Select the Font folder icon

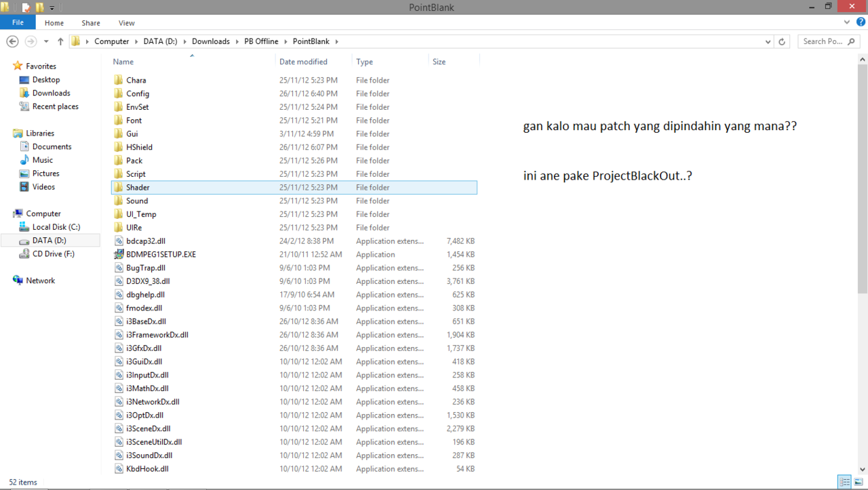point(119,121)
